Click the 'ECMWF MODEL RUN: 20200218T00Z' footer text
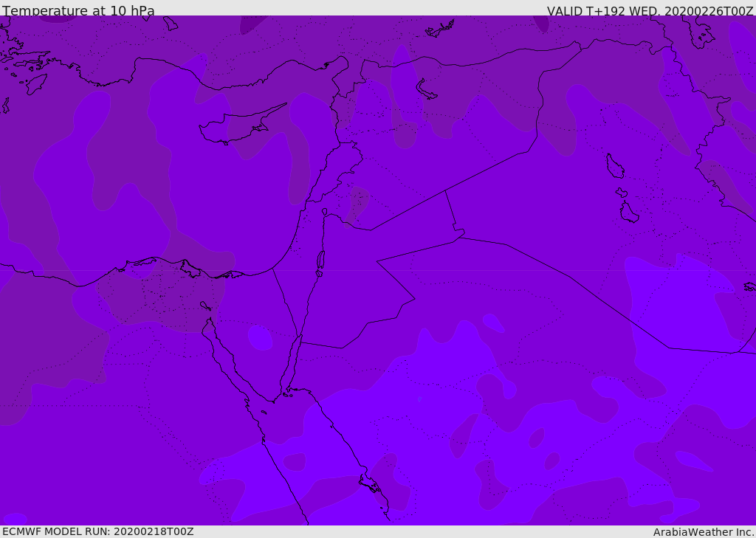 pyautogui.click(x=98, y=532)
